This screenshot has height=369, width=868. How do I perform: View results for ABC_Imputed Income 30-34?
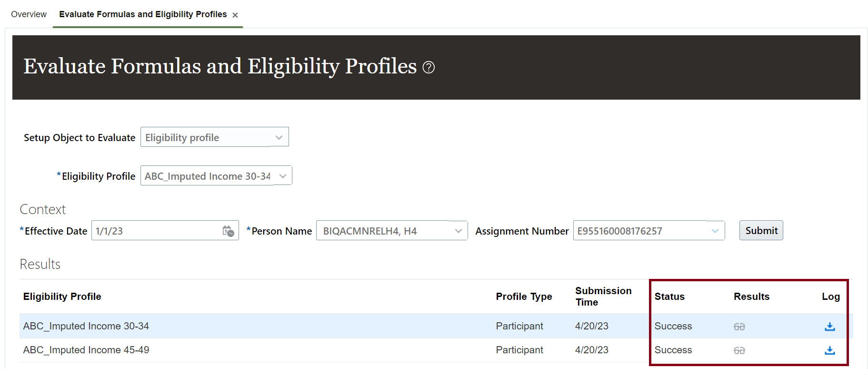click(x=739, y=327)
